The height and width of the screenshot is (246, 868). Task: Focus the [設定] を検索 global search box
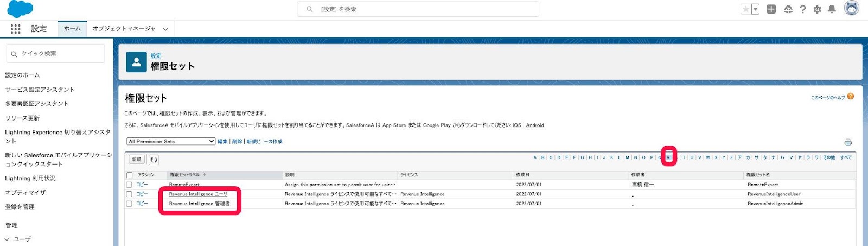coord(418,9)
